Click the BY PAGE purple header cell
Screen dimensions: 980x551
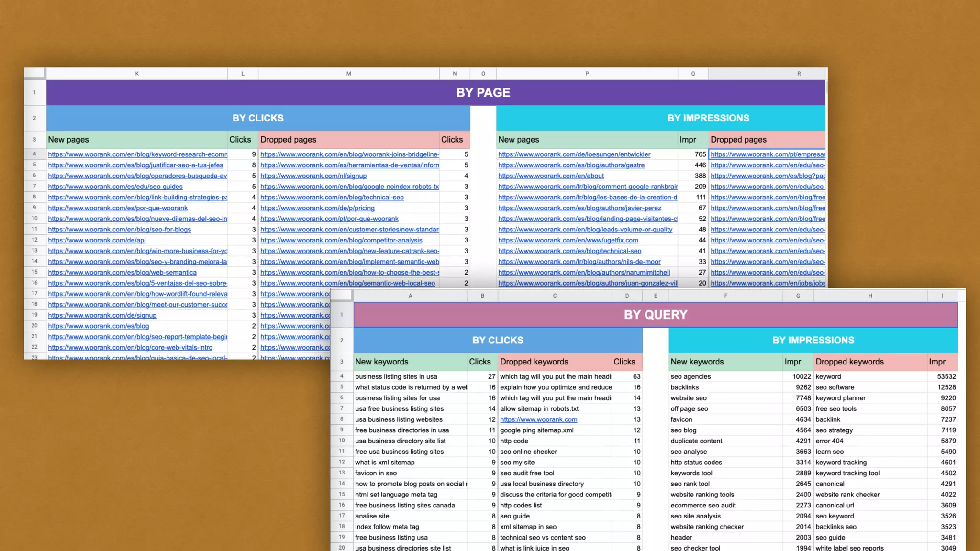tap(483, 92)
